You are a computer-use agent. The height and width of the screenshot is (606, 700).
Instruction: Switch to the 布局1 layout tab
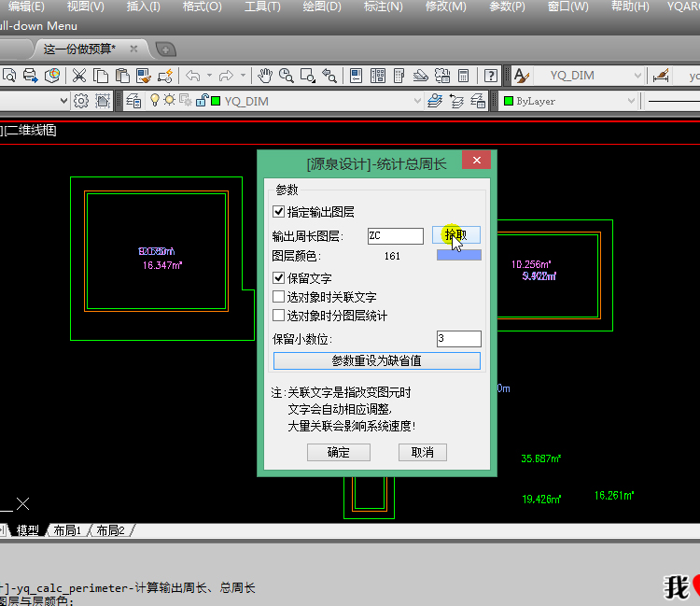66,530
